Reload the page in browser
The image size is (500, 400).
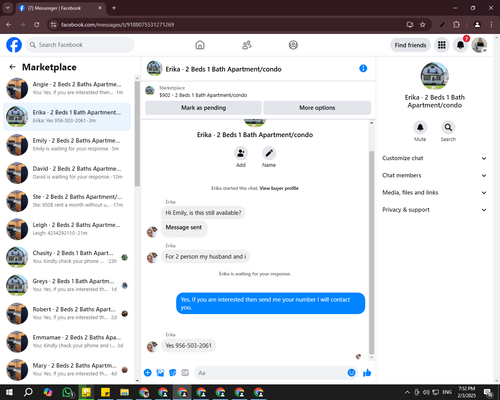(37, 25)
